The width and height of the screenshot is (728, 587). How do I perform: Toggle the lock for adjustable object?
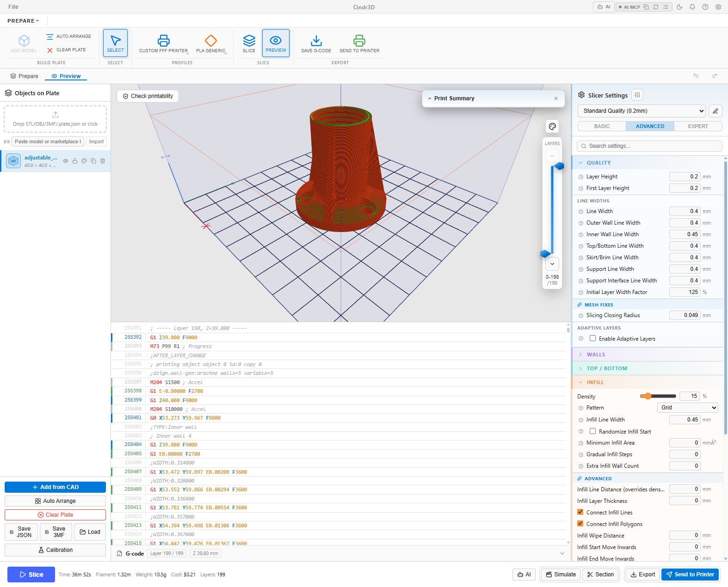pyautogui.click(x=75, y=161)
